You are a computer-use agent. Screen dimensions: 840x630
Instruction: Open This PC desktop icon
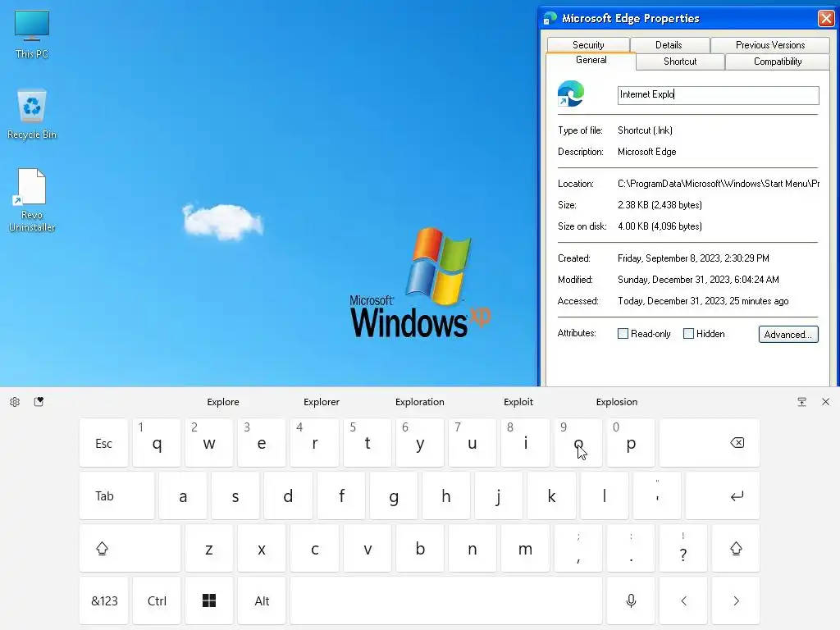point(32,34)
